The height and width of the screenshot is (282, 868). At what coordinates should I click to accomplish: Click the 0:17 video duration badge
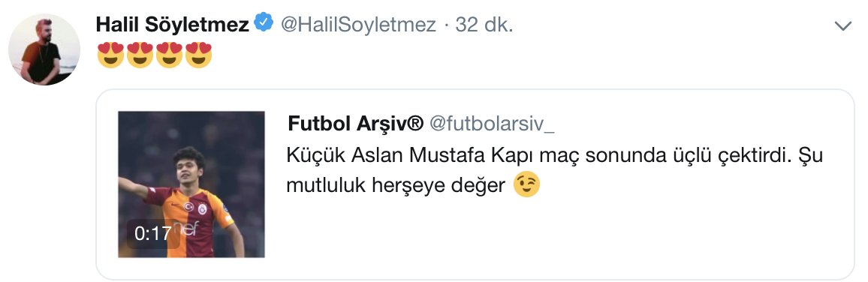click(152, 232)
